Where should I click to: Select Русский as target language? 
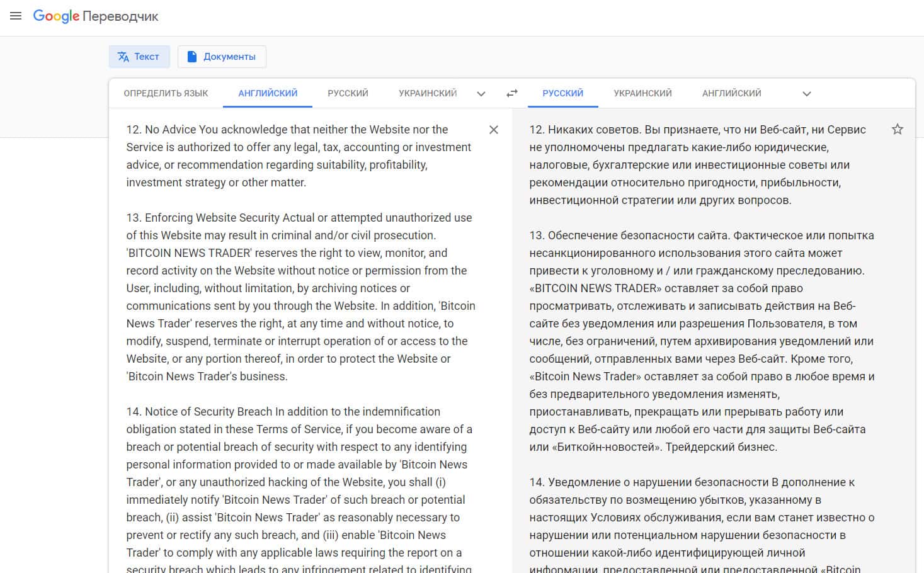[562, 93]
